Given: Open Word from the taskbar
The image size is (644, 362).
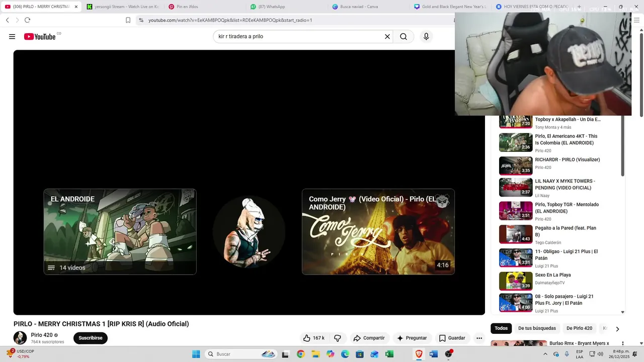Looking at the screenshot, I should point(434,354).
